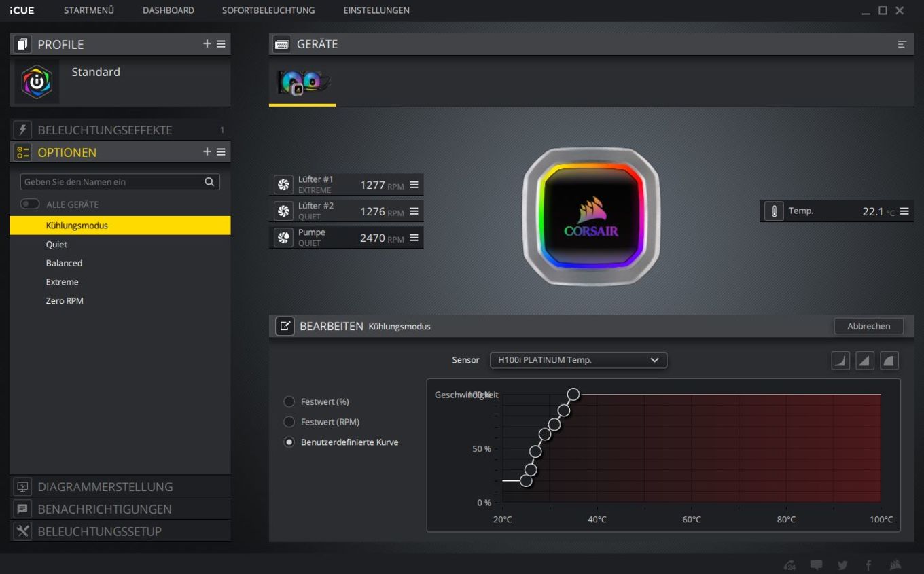924x574 pixels.
Task: Click the Benachrichtigungen message icon
Action: pyautogui.click(x=23, y=509)
